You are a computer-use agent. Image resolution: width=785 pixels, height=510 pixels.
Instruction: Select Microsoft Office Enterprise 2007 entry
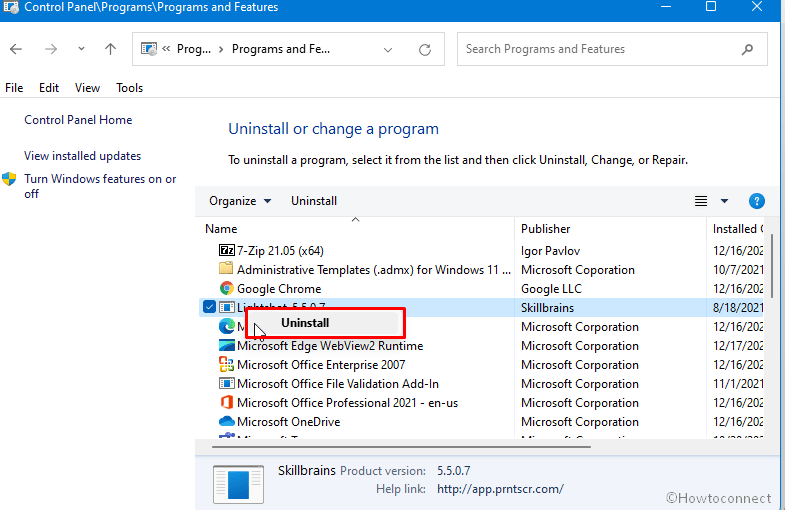(x=321, y=365)
